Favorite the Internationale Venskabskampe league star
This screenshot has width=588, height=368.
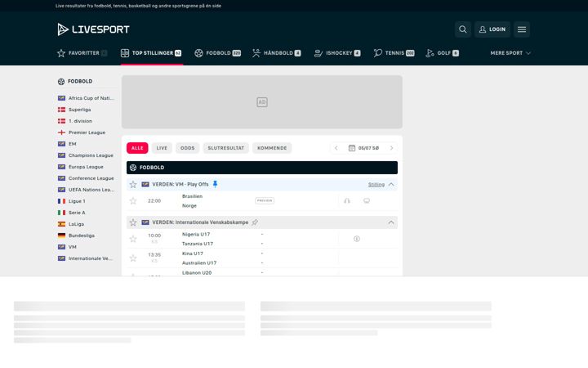point(133,222)
